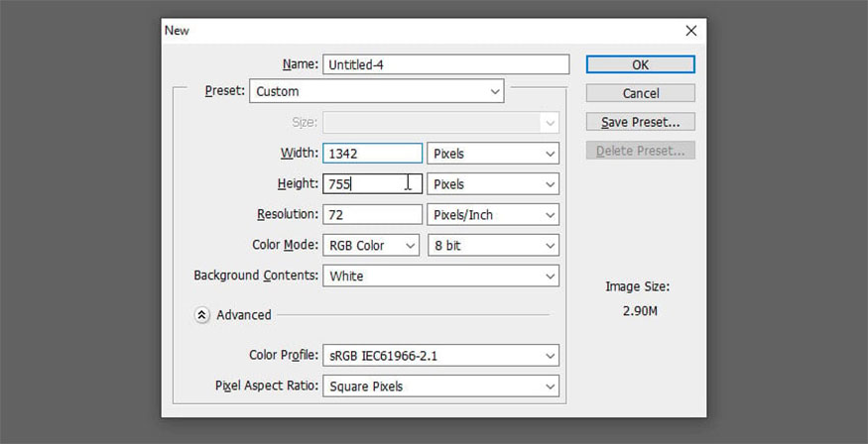The height and width of the screenshot is (444, 868).
Task: Click OK to create the document
Action: [640, 64]
